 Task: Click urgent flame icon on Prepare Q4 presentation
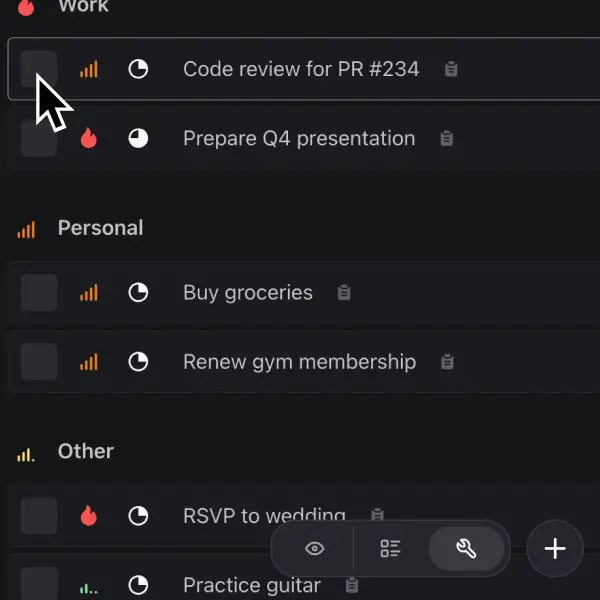(89, 139)
